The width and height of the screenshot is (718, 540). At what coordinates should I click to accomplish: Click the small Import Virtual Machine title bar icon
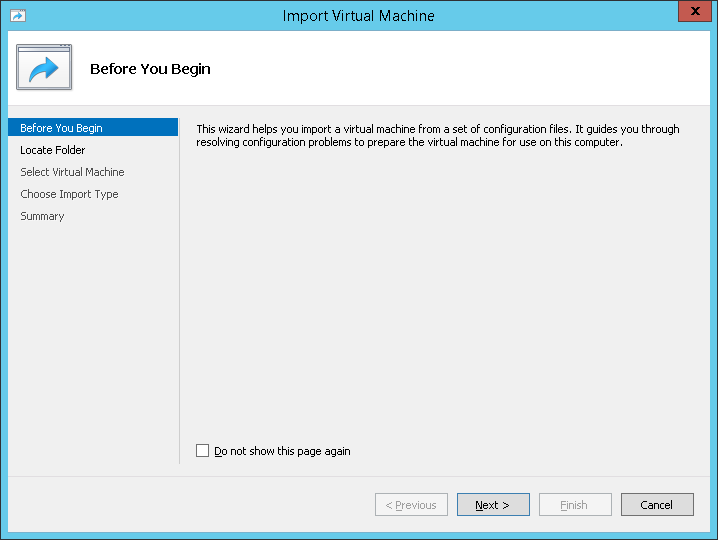point(17,16)
